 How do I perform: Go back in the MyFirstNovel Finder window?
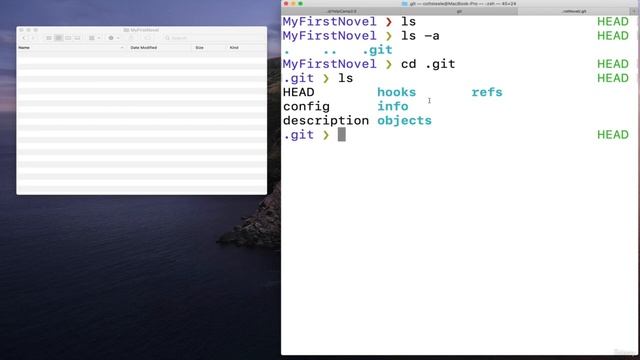click(24, 38)
